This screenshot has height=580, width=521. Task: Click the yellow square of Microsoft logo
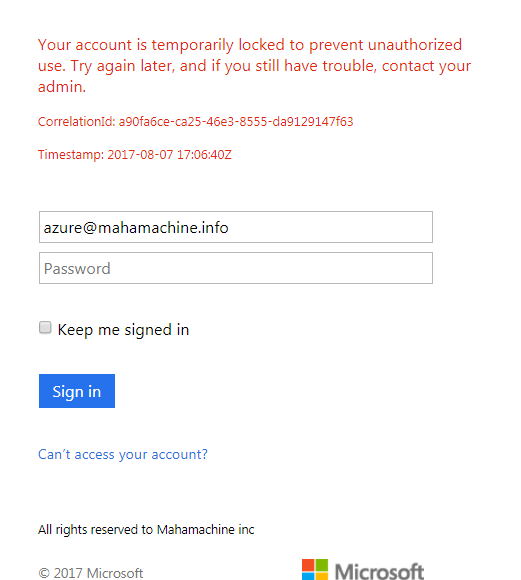point(322,576)
